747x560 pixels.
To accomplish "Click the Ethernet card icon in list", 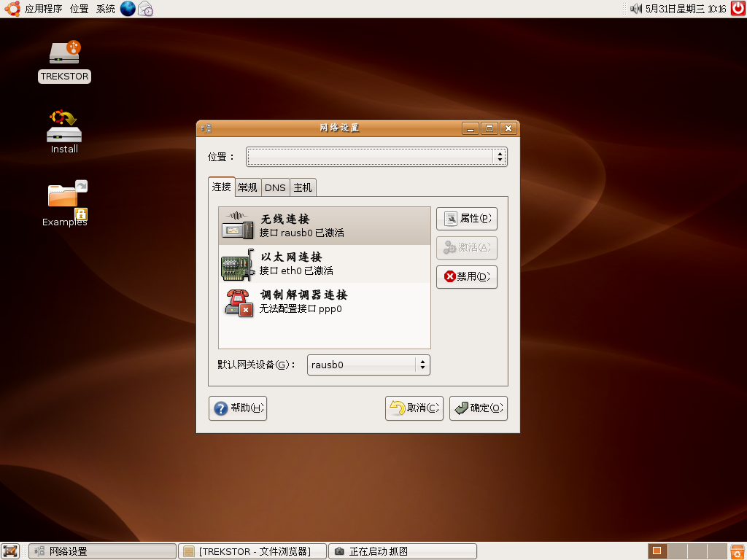I will (x=237, y=265).
